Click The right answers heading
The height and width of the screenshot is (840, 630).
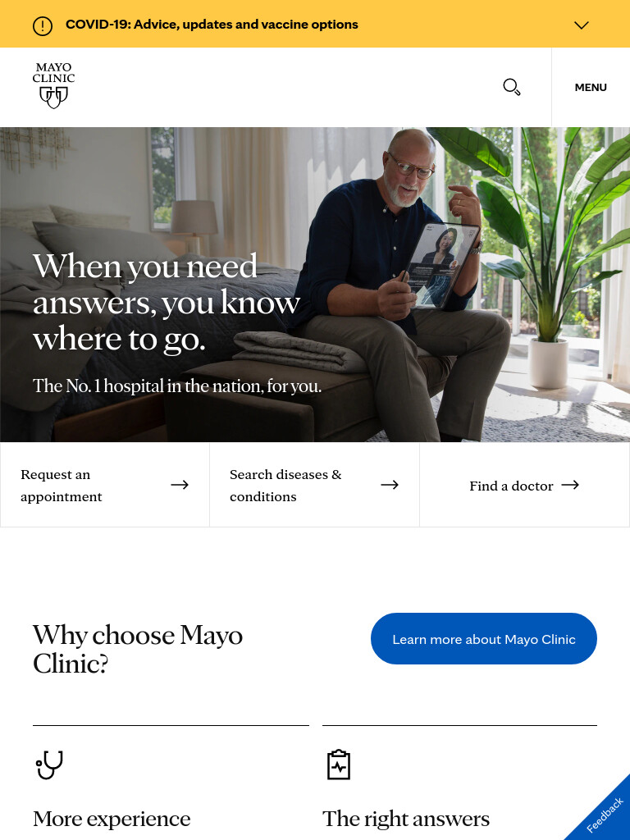click(x=406, y=819)
